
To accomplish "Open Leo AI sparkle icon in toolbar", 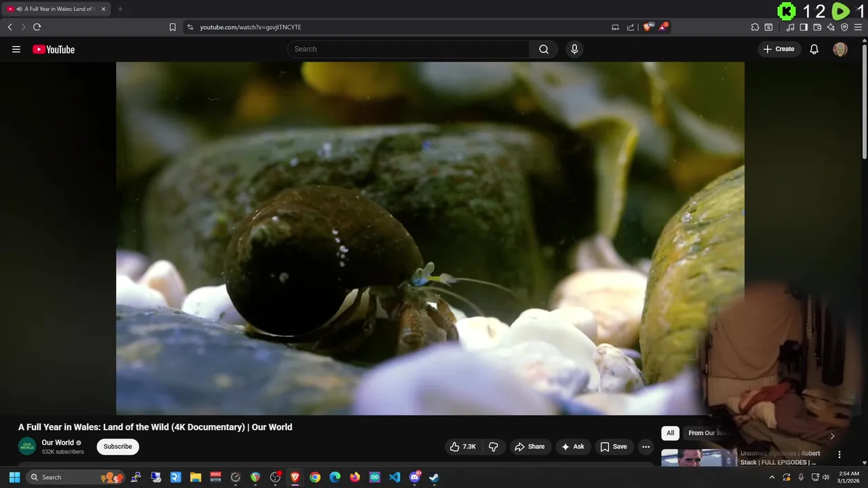I will coord(831,27).
